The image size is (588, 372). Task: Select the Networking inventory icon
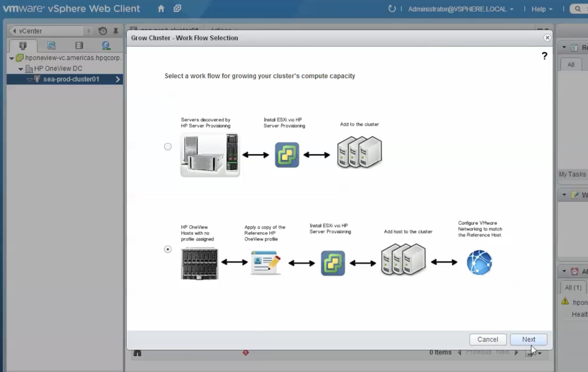tap(106, 45)
